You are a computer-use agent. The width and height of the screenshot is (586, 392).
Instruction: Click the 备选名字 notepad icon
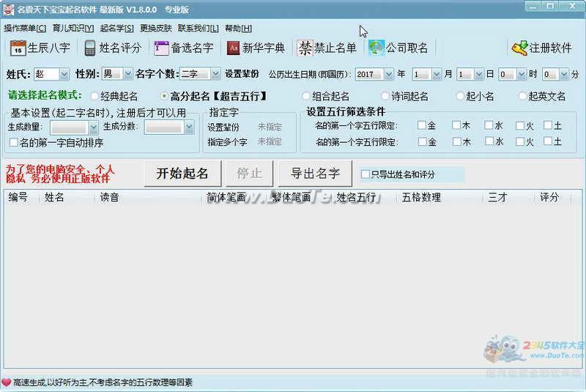click(x=161, y=48)
